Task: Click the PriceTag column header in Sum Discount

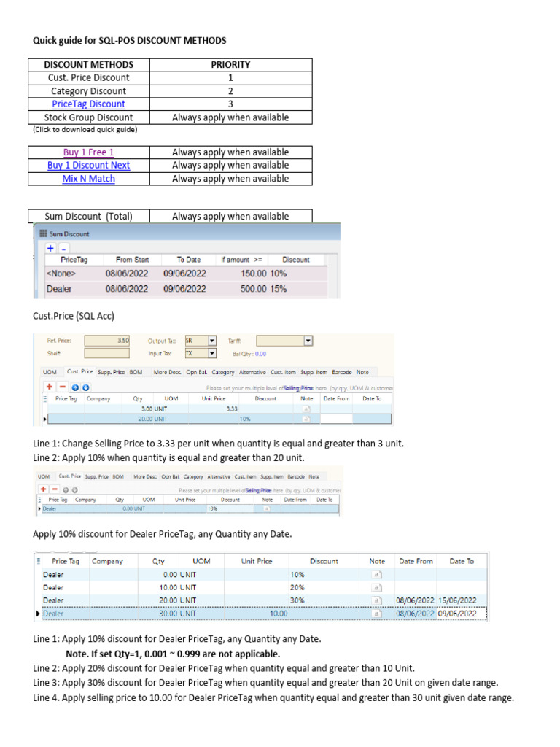Action: coord(74,260)
